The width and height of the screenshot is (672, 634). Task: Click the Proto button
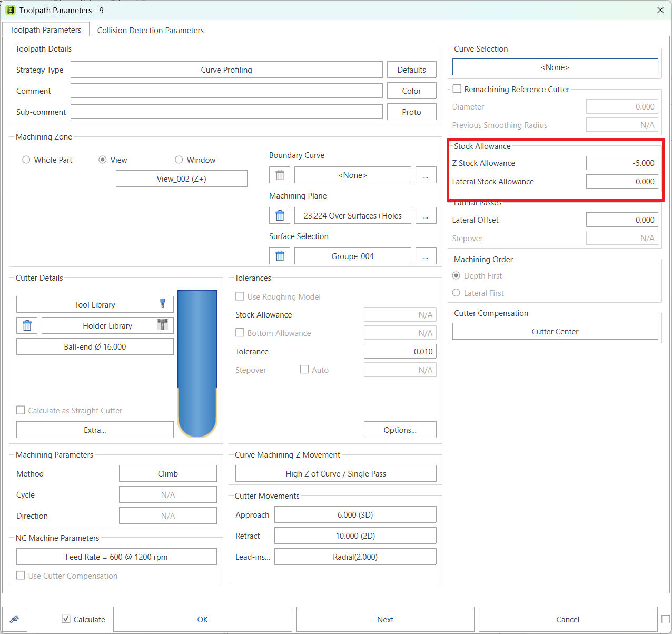click(412, 112)
